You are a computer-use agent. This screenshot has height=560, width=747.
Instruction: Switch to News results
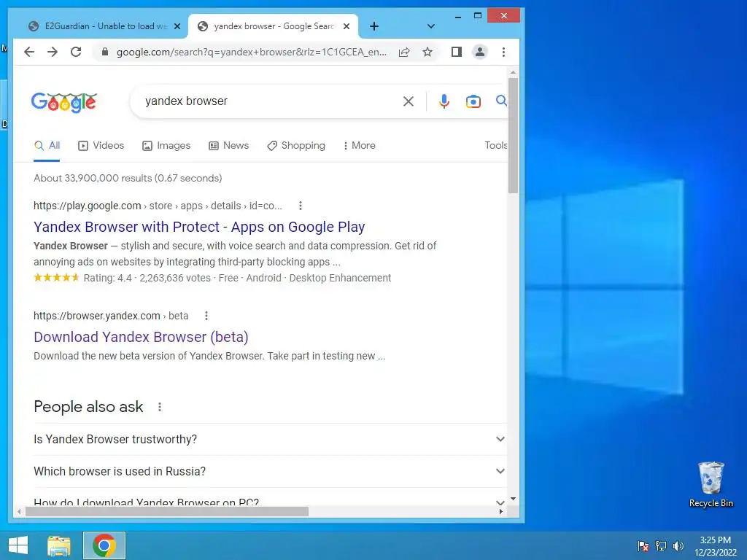[228, 146]
